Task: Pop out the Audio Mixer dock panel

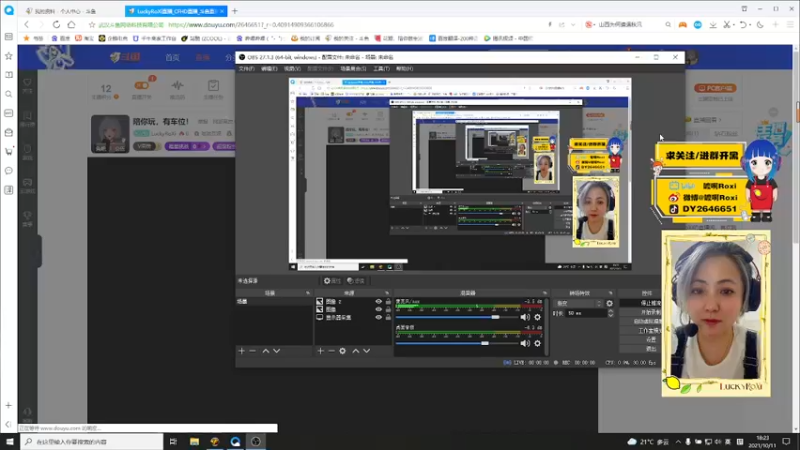Action: click(544, 293)
